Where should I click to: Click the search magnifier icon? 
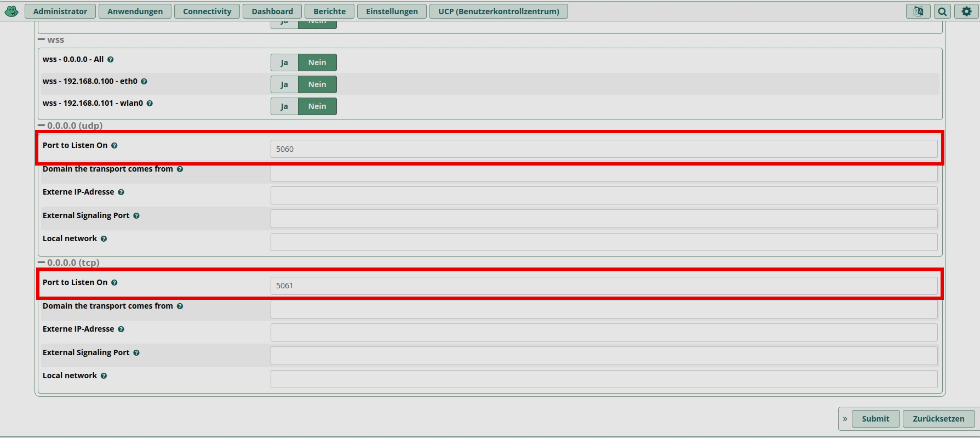(942, 11)
